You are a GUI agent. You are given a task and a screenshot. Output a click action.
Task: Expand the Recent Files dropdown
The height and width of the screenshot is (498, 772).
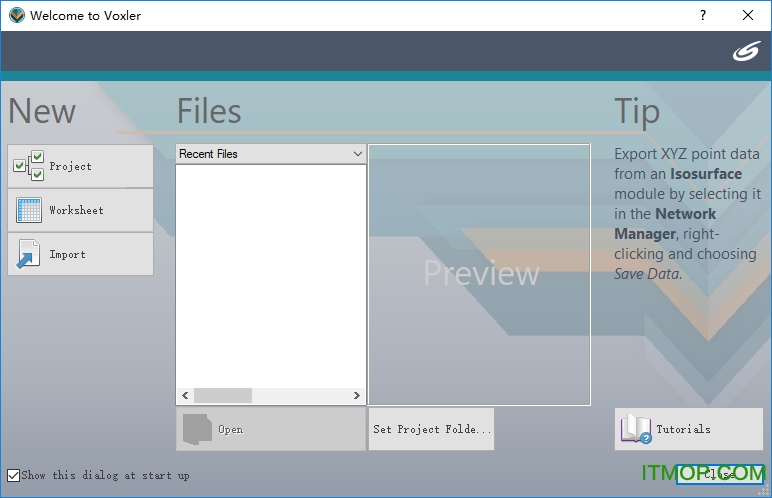point(357,154)
